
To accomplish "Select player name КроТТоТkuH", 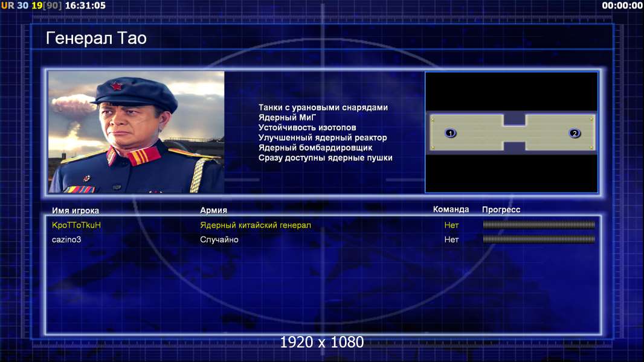I will [x=76, y=225].
